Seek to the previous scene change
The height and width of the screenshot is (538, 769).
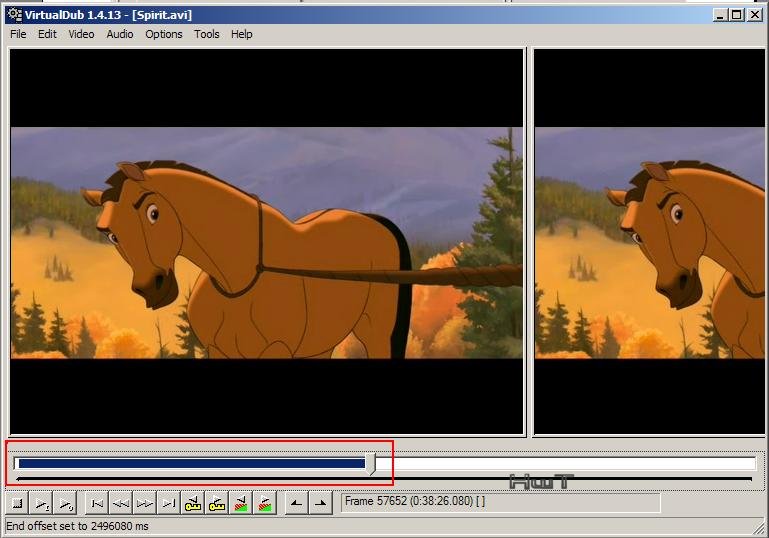[241, 503]
